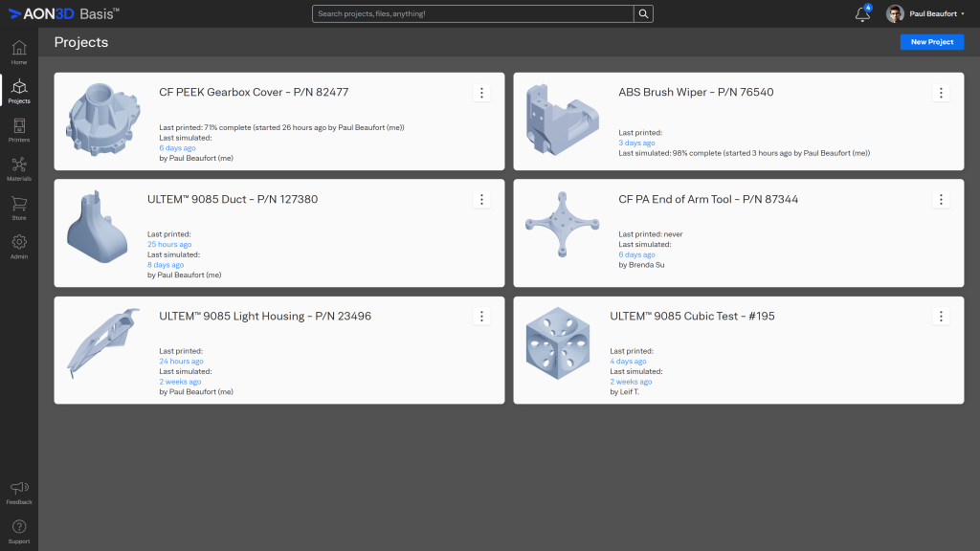980x551 pixels.
Task: Open '6 days ago' link on End of Arm Tool
Action: [636, 254]
